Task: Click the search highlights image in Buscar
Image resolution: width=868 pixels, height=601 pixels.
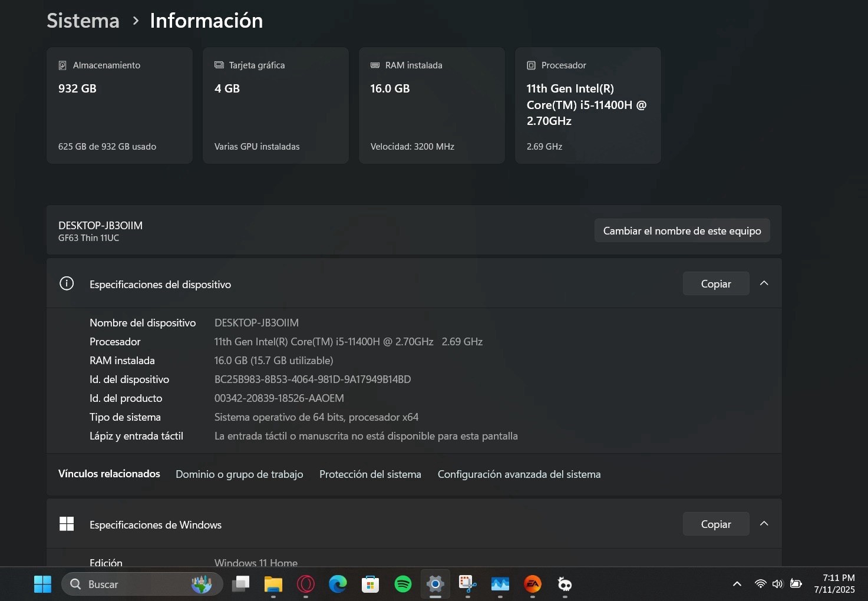Action: coord(202,584)
